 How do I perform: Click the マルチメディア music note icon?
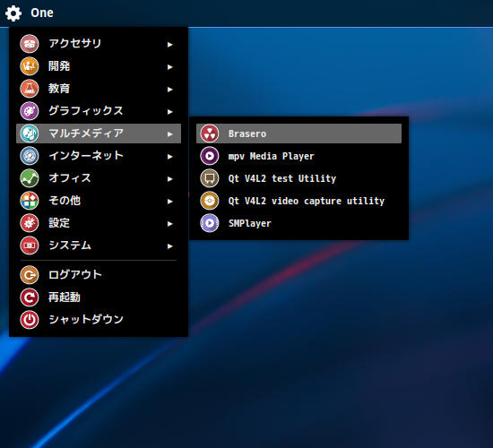pyautogui.click(x=30, y=134)
